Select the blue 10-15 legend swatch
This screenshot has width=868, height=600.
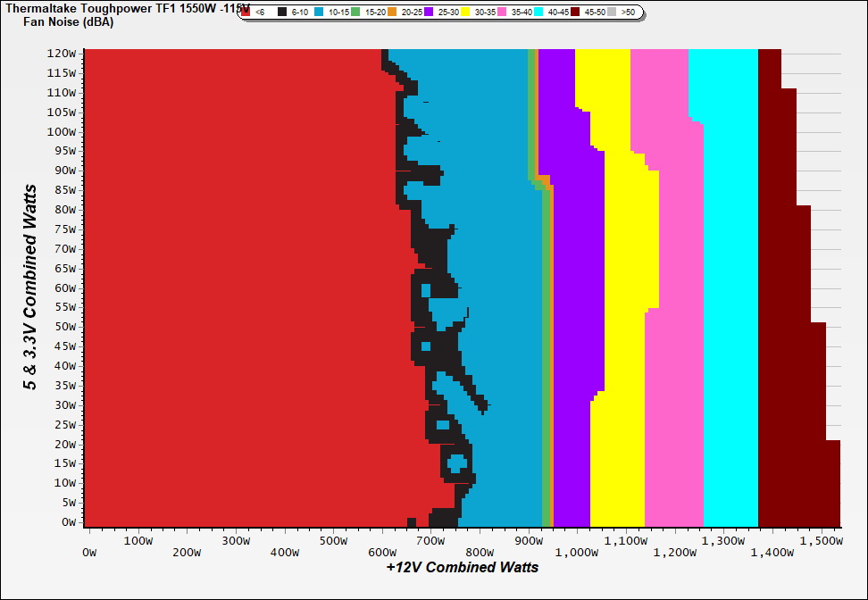pyautogui.click(x=321, y=12)
